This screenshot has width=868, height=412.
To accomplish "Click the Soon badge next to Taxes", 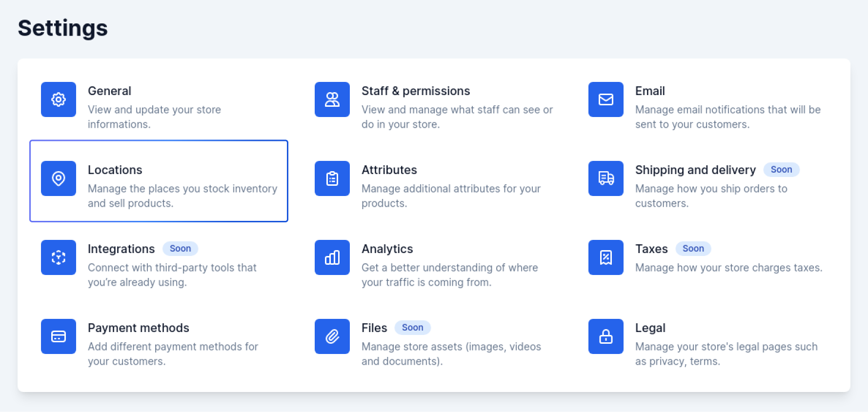I will [693, 249].
